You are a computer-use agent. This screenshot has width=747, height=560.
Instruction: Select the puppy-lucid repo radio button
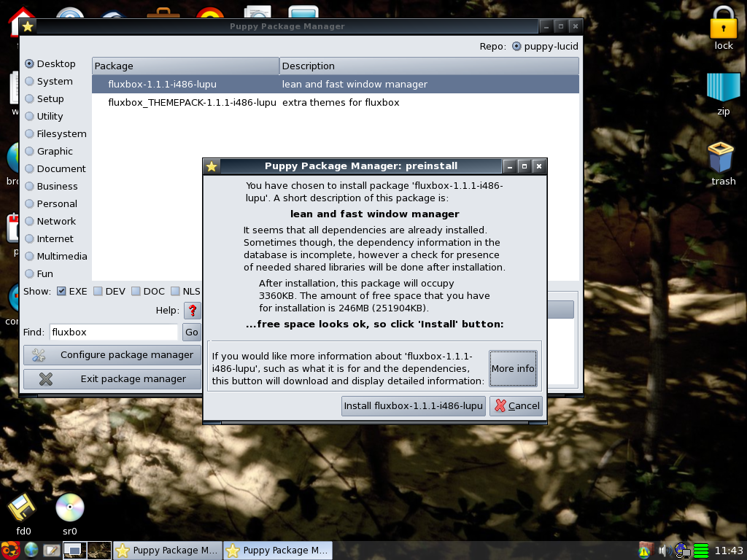pos(517,47)
